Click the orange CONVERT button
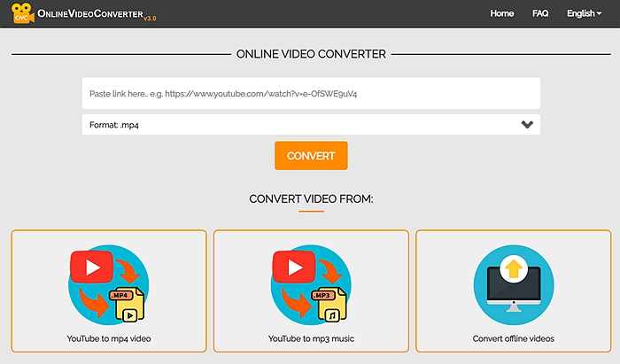620x364 pixels. point(311,156)
